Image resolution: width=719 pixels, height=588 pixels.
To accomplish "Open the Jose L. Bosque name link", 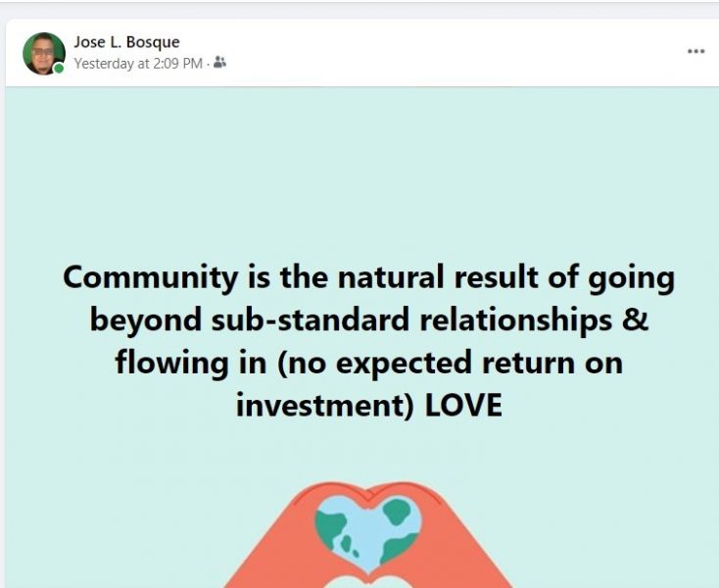I will (x=126, y=42).
